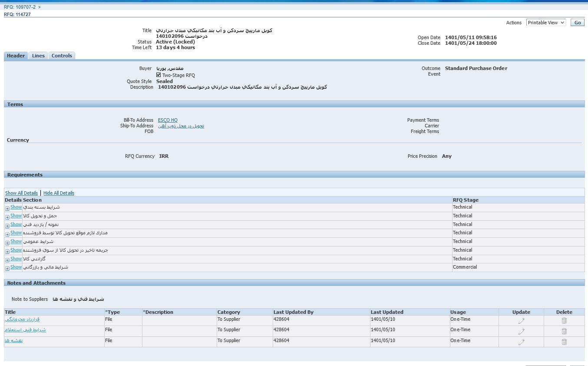Click the Open Date value 1401/05/11 09:58:16

pyautogui.click(x=471, y=37)
